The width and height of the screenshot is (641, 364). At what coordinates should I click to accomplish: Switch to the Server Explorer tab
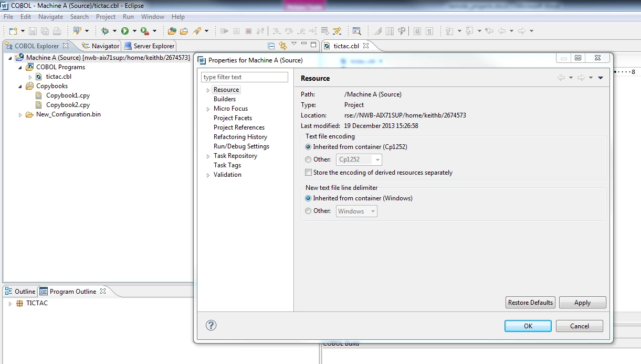coord(149,46)
